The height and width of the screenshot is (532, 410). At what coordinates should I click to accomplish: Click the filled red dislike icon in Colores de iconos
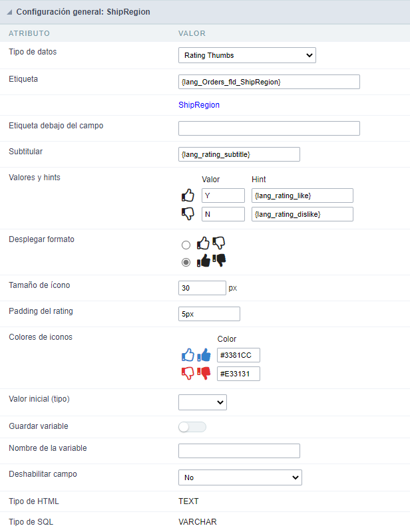tap(203, 373)
